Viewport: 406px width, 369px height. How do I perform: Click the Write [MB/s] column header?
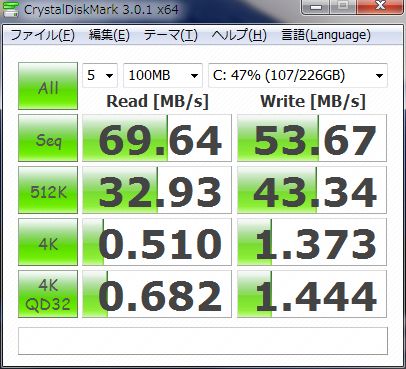[313, 101]
